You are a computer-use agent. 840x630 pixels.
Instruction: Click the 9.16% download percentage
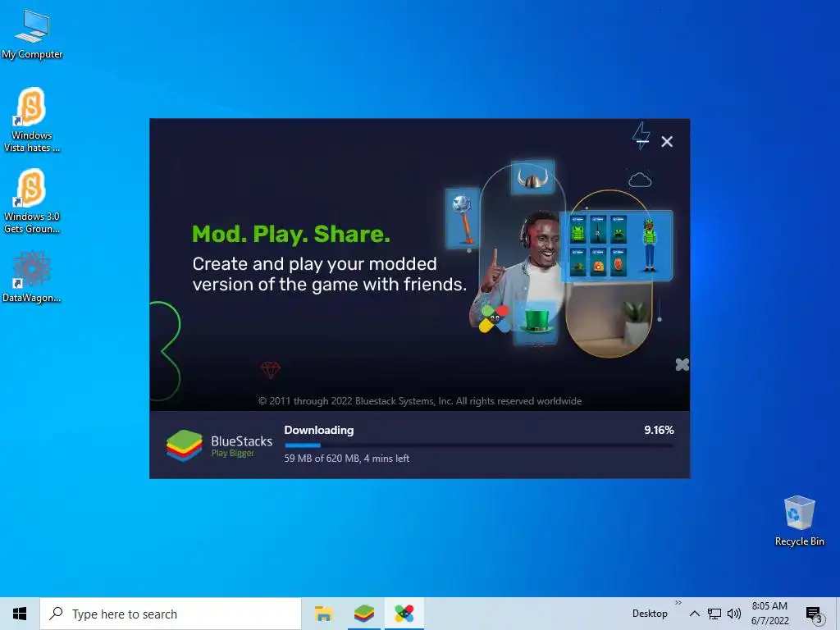coord(659,430)
